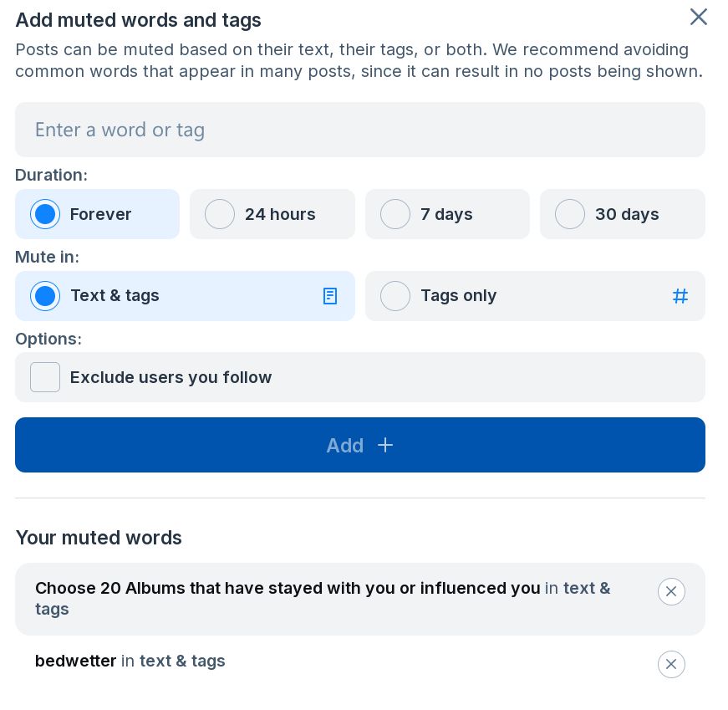
Task: Enable Exclude users you follow checkbox
Action: pyautogui.click(x=45, y=377)
